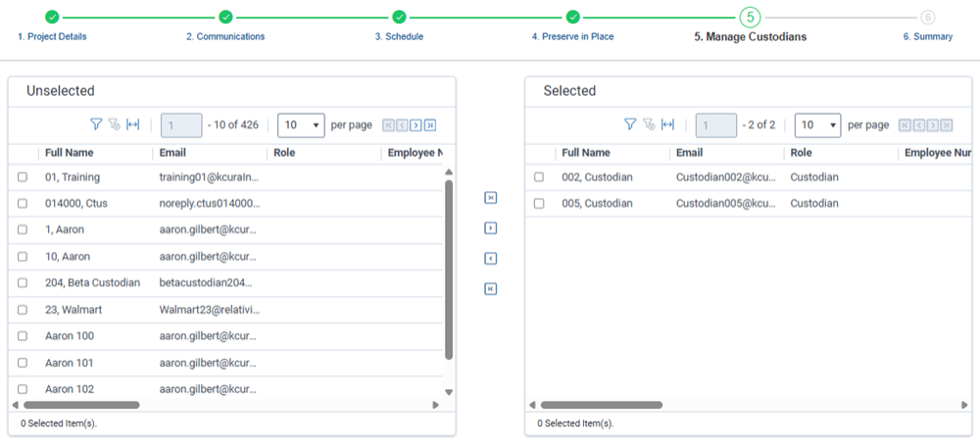Check the box for 1, Aaron
Screen dimensions: 980x446
click(x=23, y=229)
